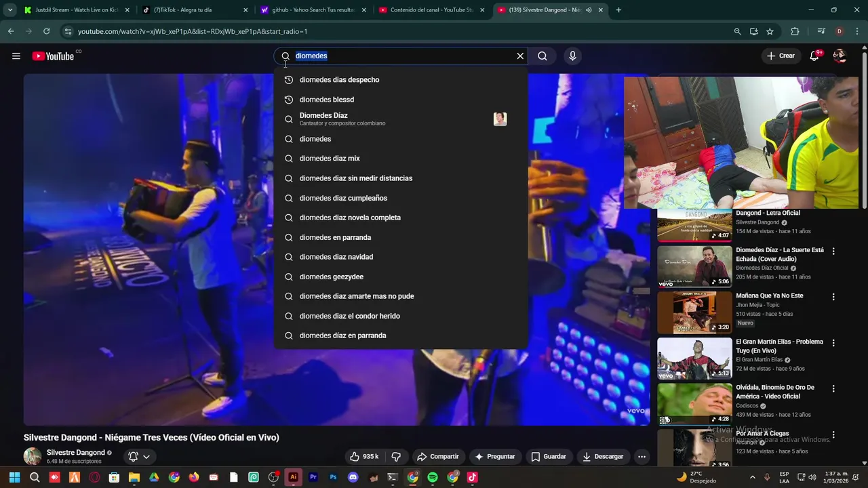Pick suggestion 'diomedes blessd'
Image resolution: width=868 pixels, height=488 pixels.
click(x=401, y=100)
